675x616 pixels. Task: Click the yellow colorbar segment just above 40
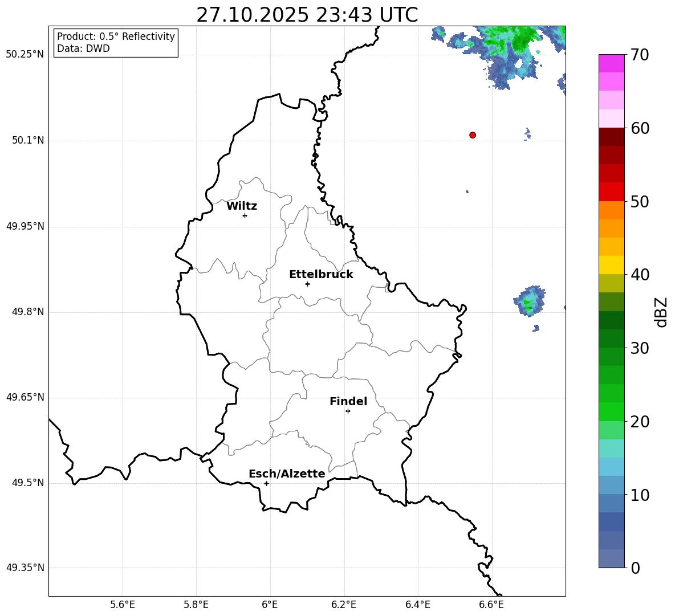(x=612, y=265)
